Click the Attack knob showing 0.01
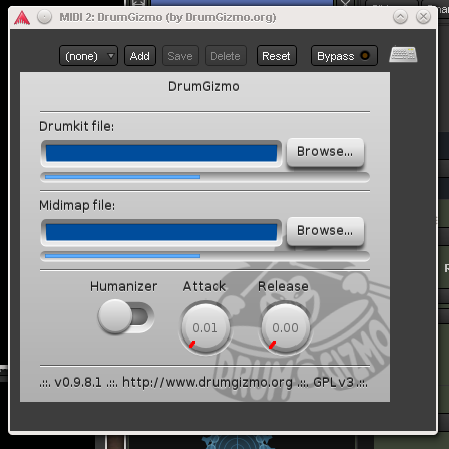The image size is (449, 449). point(205,327)
